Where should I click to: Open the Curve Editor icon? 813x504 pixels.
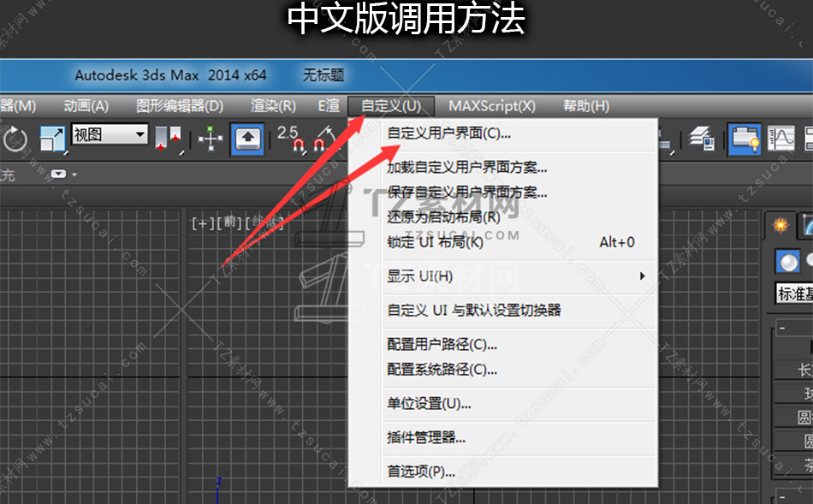pyautogui.click(x=780, y=139)
